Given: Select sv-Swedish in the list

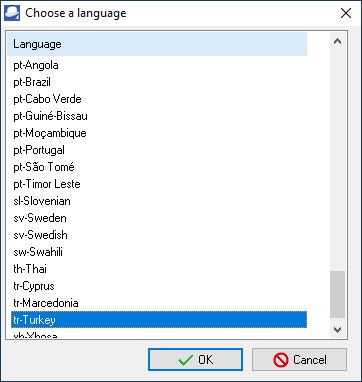Looking at the screenshot, I should (159, 235).
